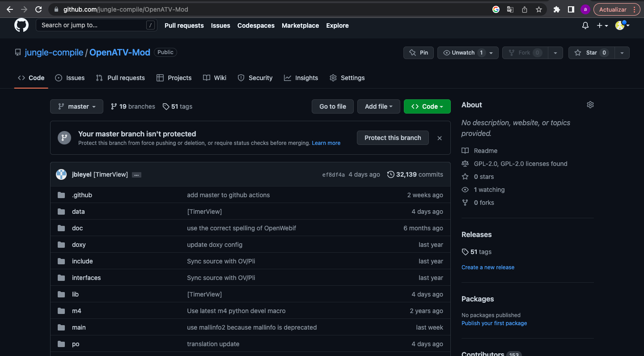The height and width of the screenshot is (356, 644).
Task: Switch to the Insights tab
Action: 301,78
